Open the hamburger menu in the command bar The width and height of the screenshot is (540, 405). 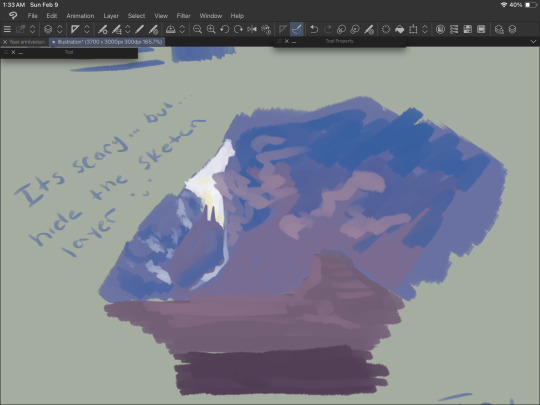tap(7, 29)
